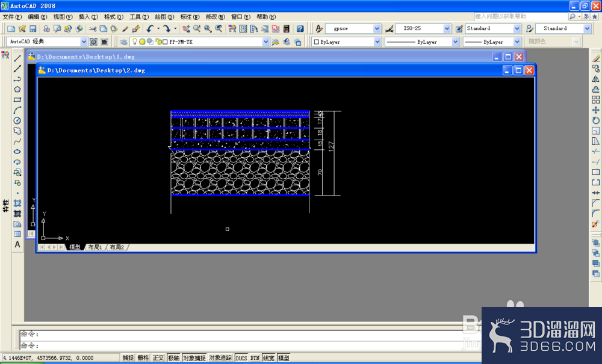Open the ByLayer lineweight dropdown
The height and width of the screenshot is (364, 602).
(x=517, y=42)
